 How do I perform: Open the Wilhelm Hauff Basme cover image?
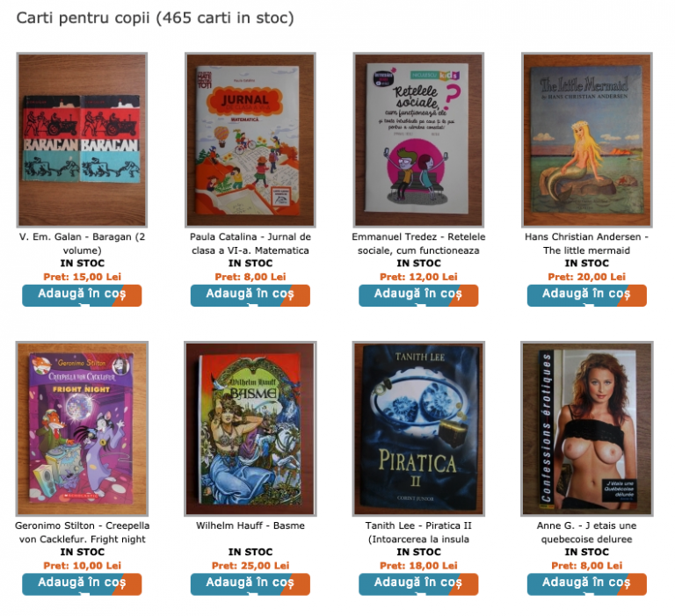(250, 429)
